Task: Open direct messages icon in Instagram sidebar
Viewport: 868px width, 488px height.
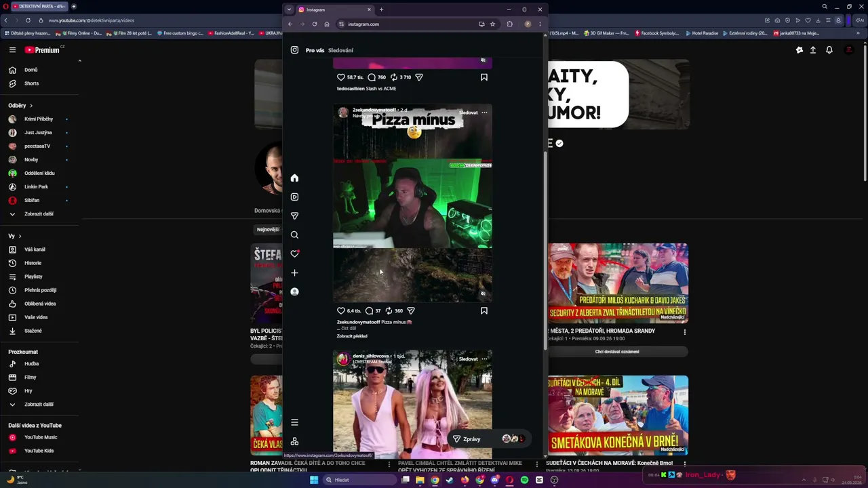Action: click(x=294, y=216)
